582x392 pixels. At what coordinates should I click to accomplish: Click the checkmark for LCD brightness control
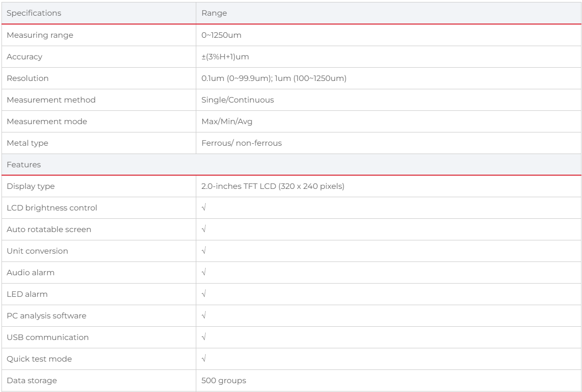coord(204,208)
